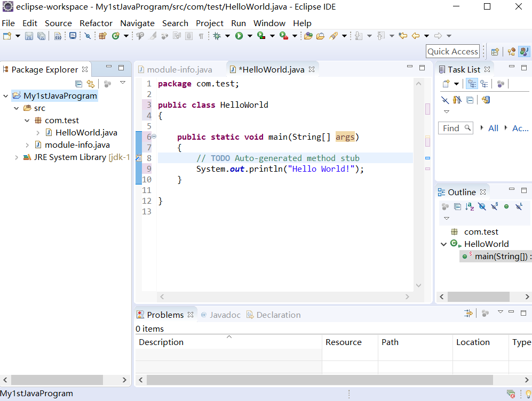Open the Refactor menu
Image resolution: width=532 pixels, height=401 pixels.
[96, 23]
